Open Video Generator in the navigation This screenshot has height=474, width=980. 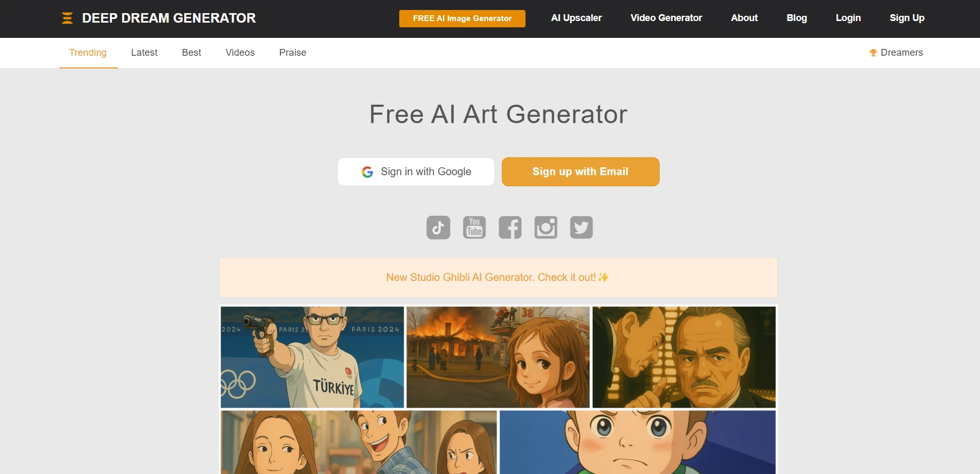pyautogui.click(x=666, y=18)
